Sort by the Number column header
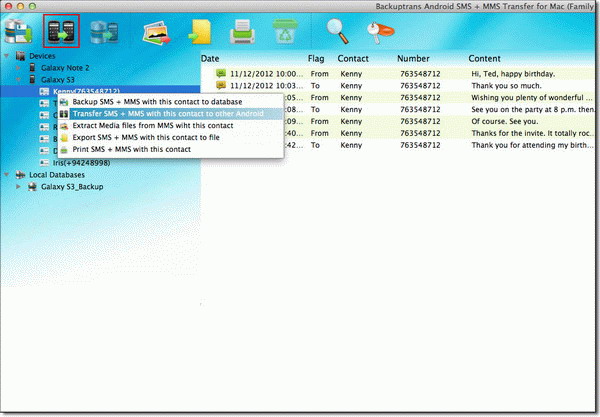This screenshot has height=417, width=600. [413, 59]
